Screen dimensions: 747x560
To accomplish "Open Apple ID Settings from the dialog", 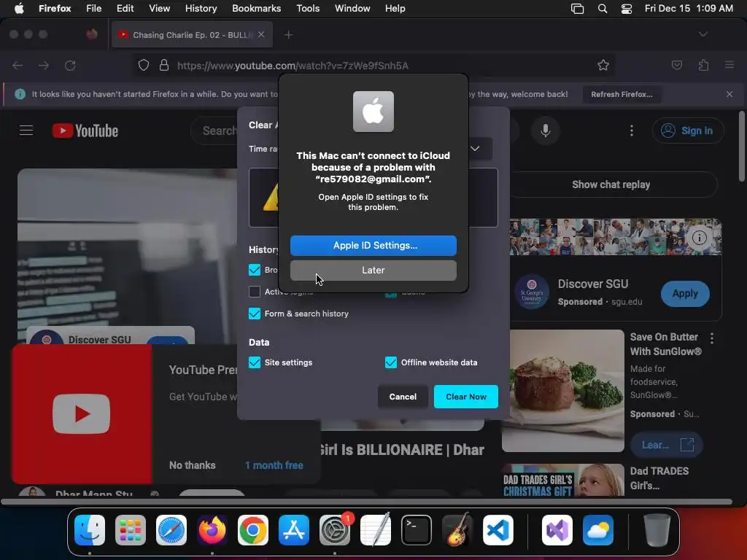I will coord(373,245).
